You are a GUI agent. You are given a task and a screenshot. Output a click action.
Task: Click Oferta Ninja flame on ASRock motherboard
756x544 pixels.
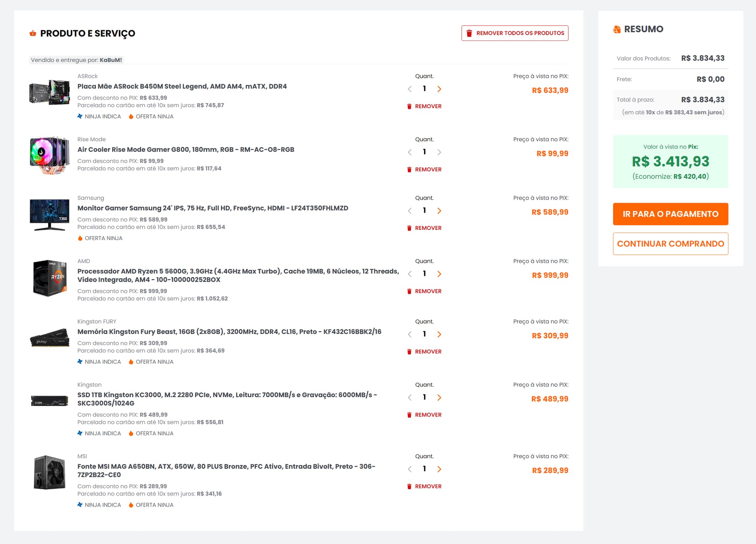(x=151, y=117)
